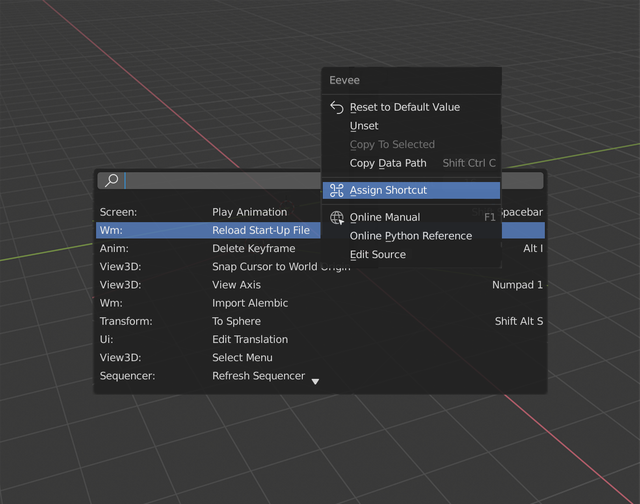Open Online Python Reference
The height and width of the screenshot is (504, 640).
tap(411, 236)
